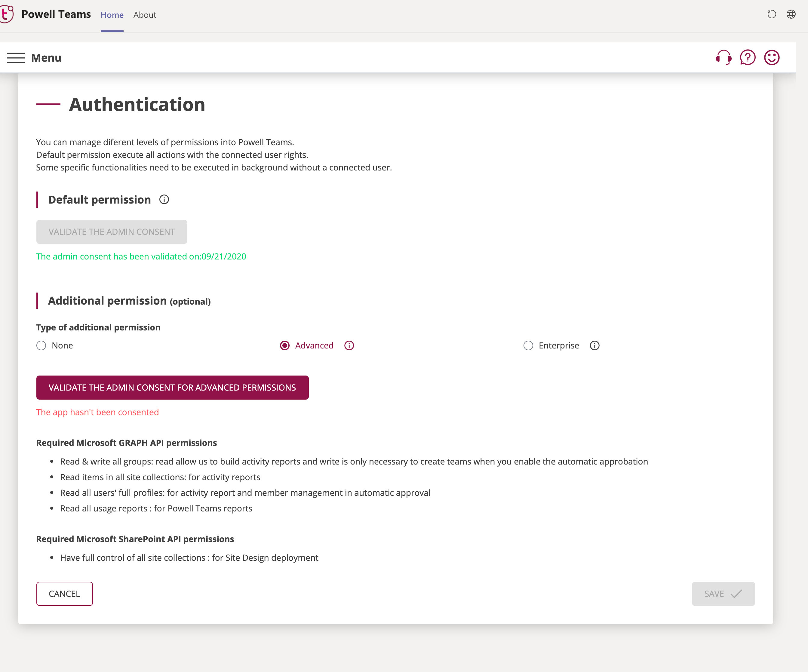Show info icon beside Advanced option
Viewport: 808px width, 672px height.
[349, 345]
